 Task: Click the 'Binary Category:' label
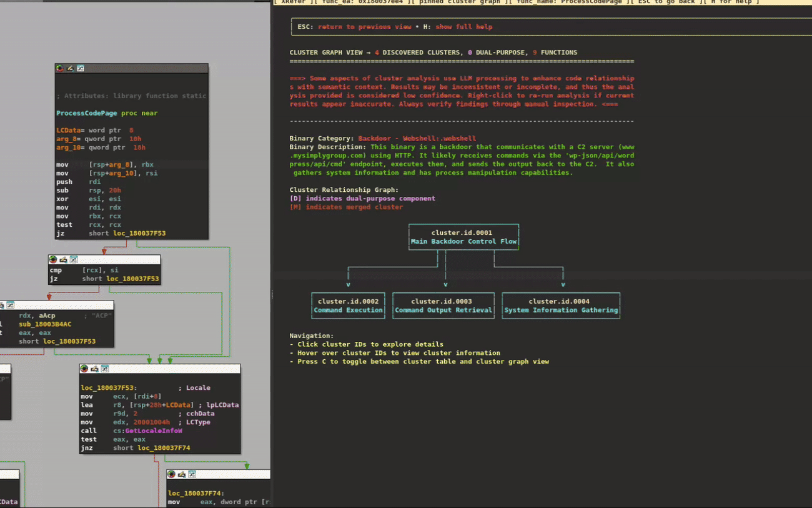click(x=322, y=138)
